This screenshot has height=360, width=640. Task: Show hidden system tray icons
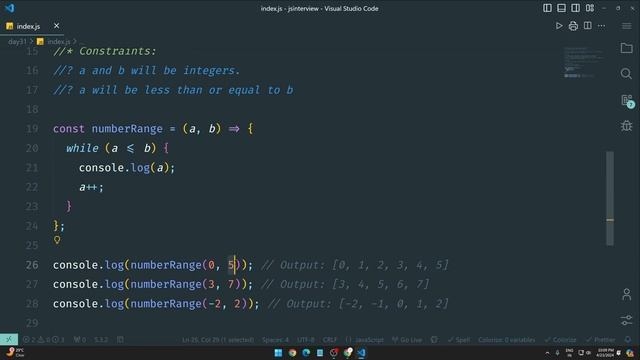click(x=547, y=353)
